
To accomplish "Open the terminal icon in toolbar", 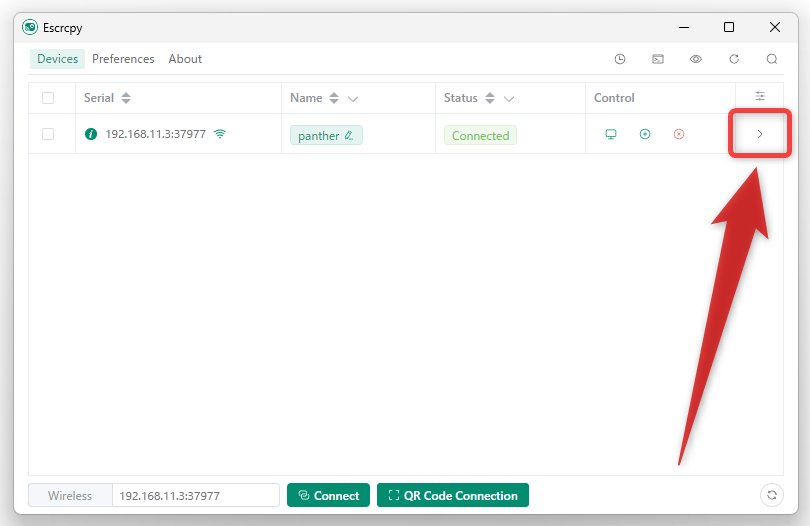I will (x=658, y=59).
